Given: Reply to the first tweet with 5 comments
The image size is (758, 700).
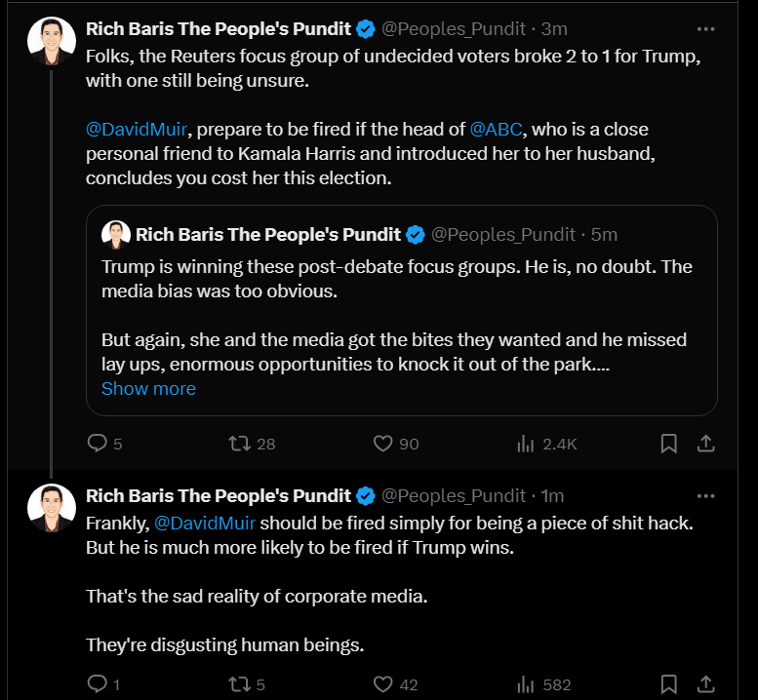Looking at the screenshot, I should click(x=104, y=444).
